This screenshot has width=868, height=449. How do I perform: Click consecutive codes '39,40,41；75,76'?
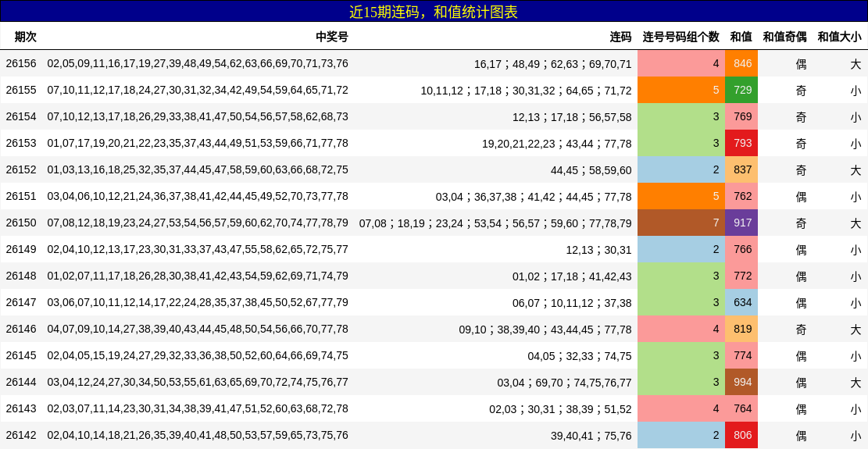pyautogui.click(x=591, y=436)
